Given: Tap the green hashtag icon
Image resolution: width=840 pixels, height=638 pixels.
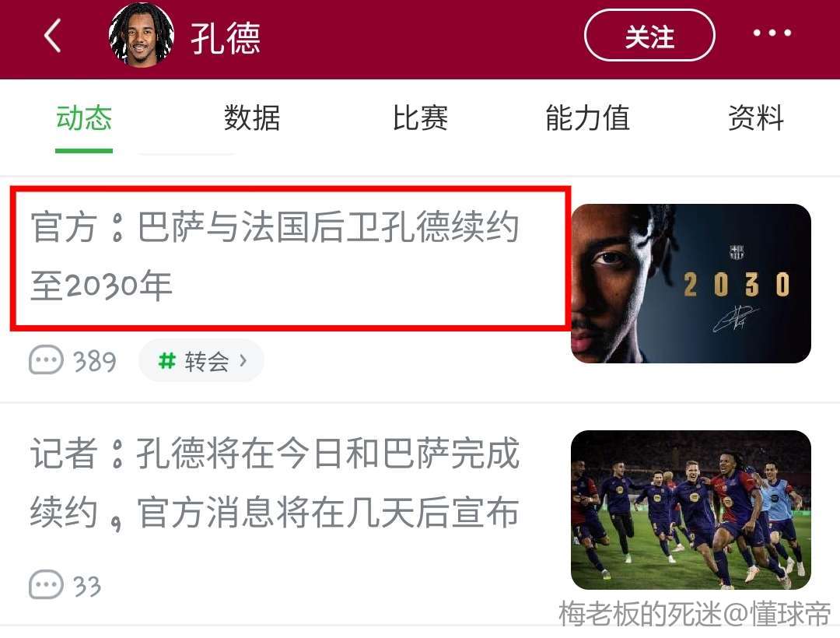Looking at the screenshot, I should [x=167, y=360].
